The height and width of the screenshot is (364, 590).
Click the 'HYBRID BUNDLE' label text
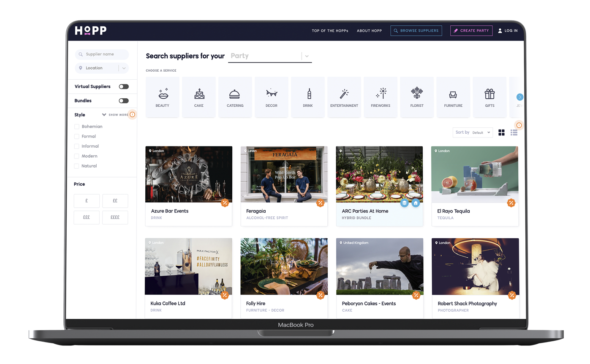click(356, 218)
